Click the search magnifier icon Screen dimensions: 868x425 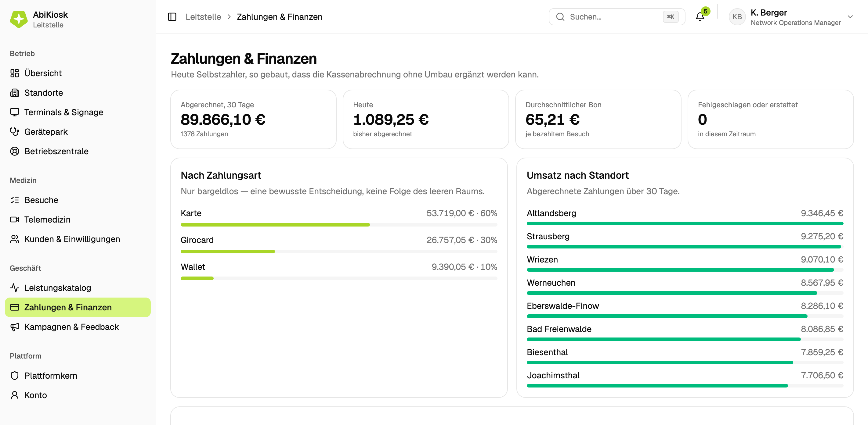pos(560,17)
